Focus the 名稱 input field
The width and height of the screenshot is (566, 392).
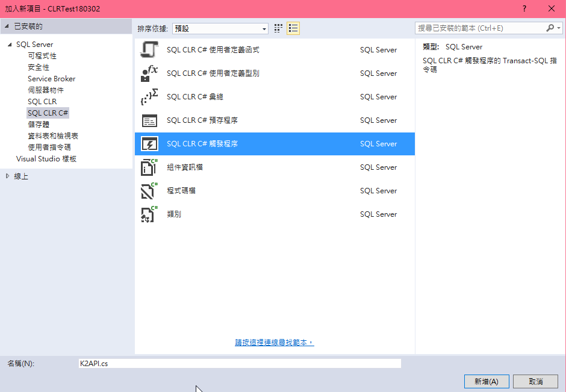click(x=240, y=364)
